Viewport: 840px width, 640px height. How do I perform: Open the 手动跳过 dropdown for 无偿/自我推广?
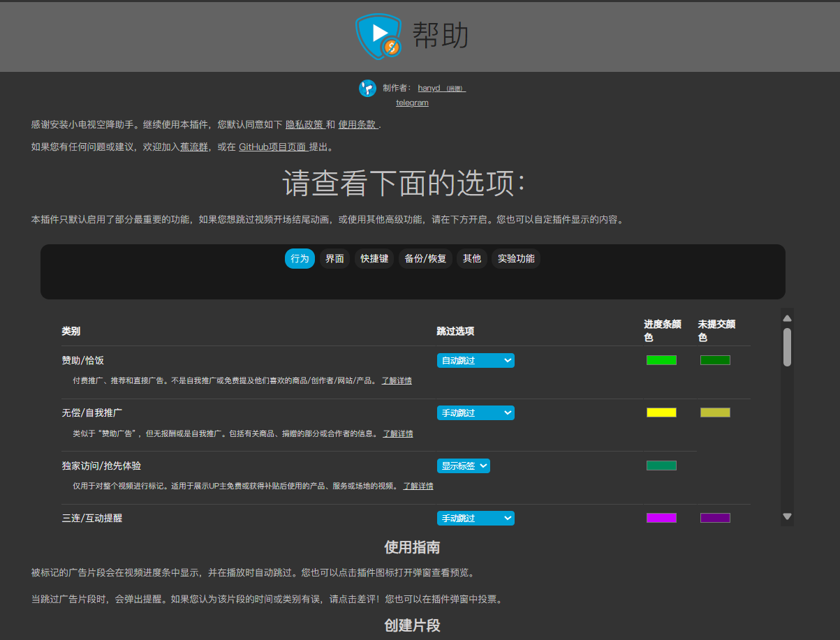click(476, 412)
